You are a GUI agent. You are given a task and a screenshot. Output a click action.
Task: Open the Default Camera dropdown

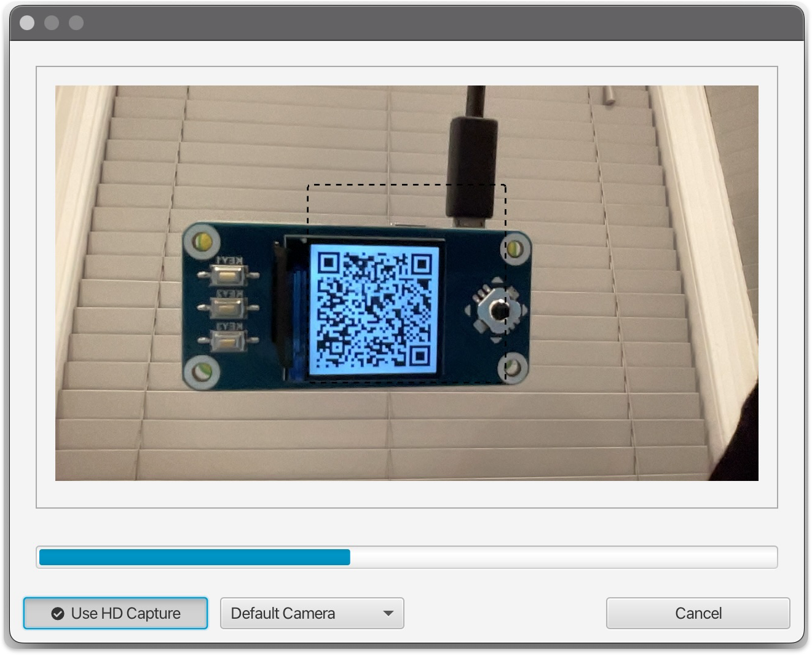(x=312, y=613)
